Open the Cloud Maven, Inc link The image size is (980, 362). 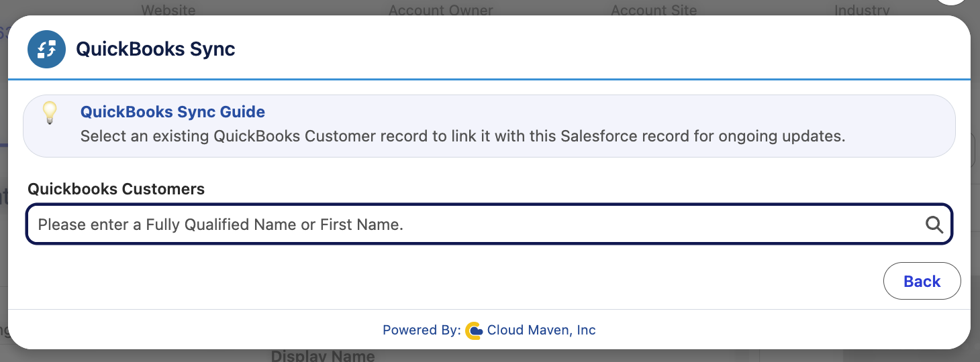541,330
